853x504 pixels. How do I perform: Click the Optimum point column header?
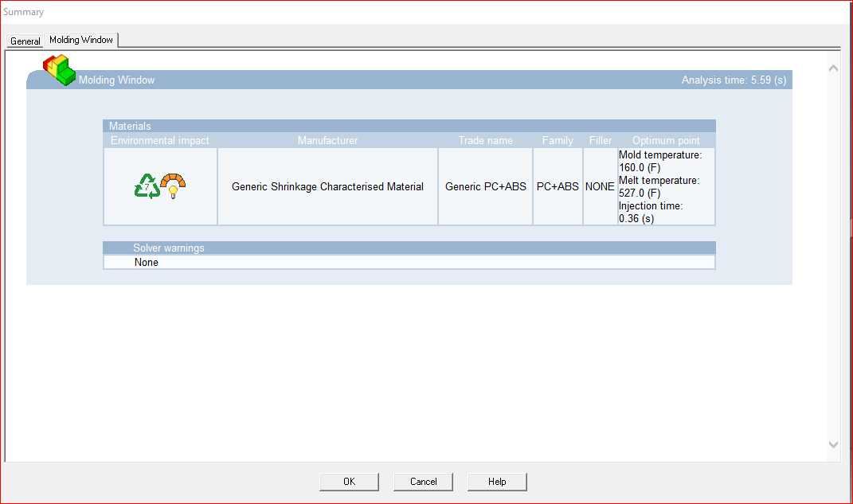666,140
